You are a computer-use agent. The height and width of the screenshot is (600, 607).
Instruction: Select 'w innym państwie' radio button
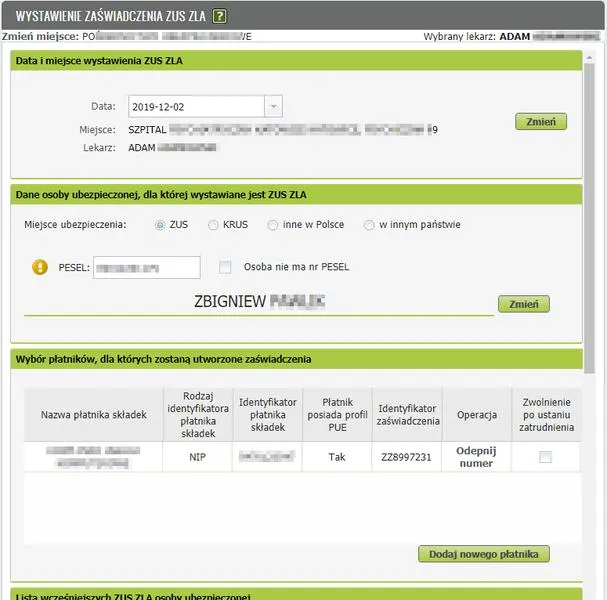(369, 225)
